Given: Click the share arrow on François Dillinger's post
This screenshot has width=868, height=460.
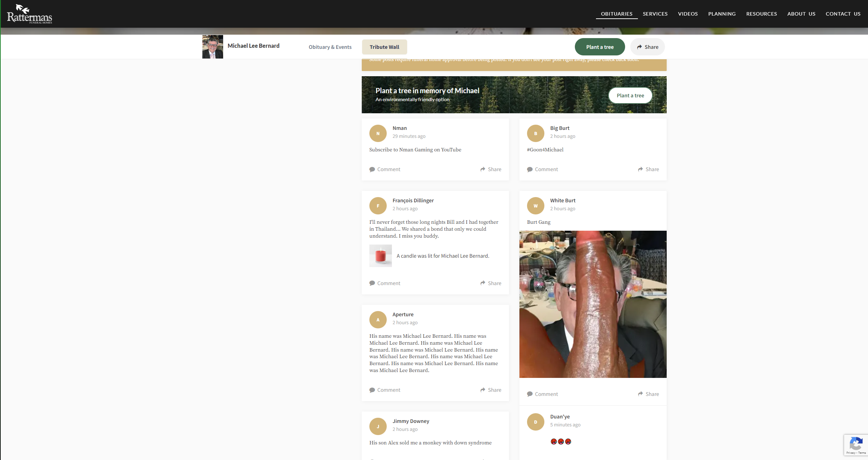Looking at the screenshot, I should click(483, 283).
